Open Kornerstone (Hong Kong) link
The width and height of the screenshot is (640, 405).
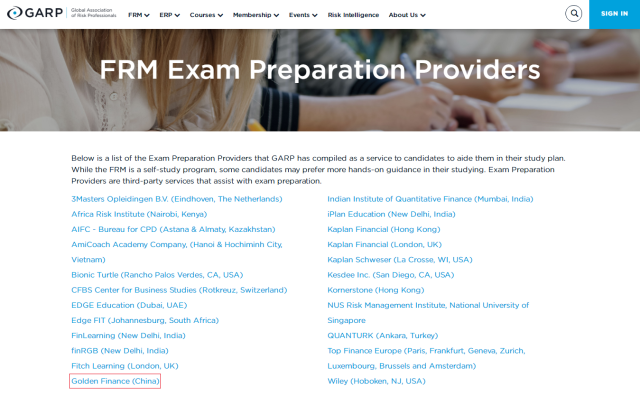(x=376, y=290)
